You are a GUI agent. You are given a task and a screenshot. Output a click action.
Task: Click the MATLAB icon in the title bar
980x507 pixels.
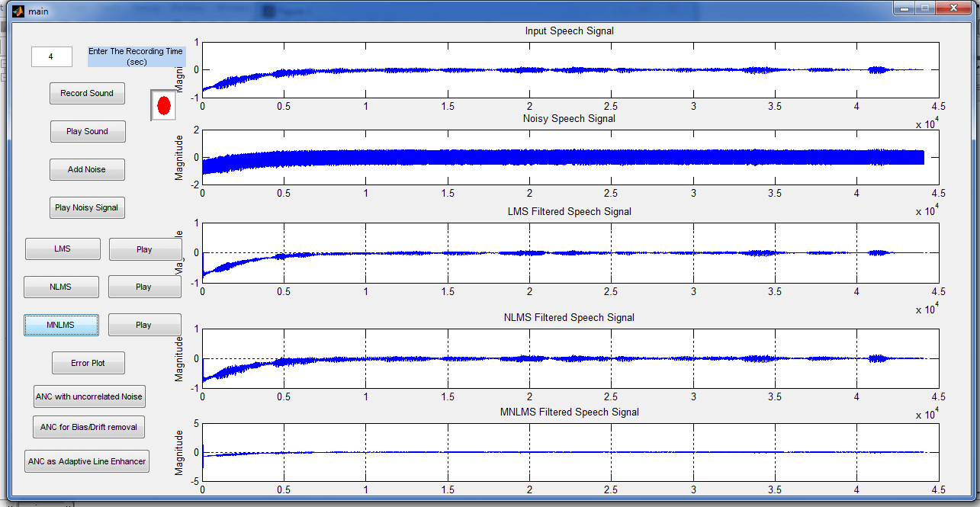pos(17,11)
